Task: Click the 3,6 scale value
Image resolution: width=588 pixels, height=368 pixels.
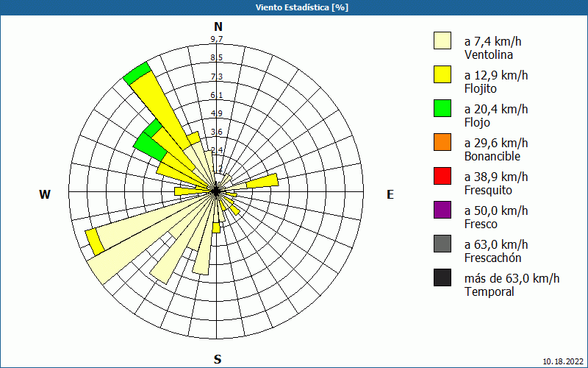Action: point(217,132)
